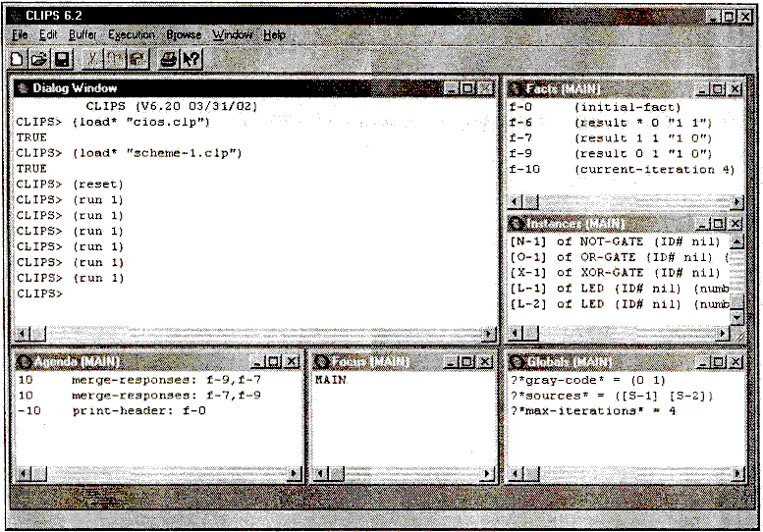763x532 pixels.
Task: Click Instances window scroll up arrow
Action: coord(737,241)
